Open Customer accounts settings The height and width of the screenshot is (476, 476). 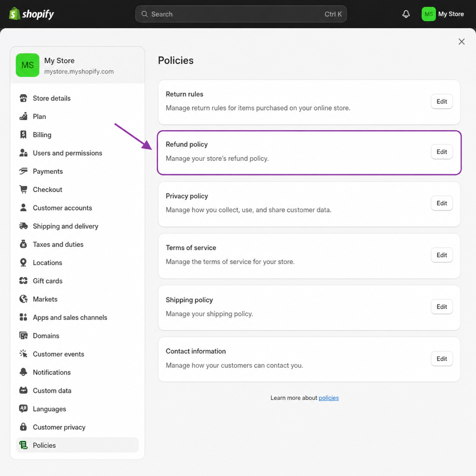[x=78, y=208]
